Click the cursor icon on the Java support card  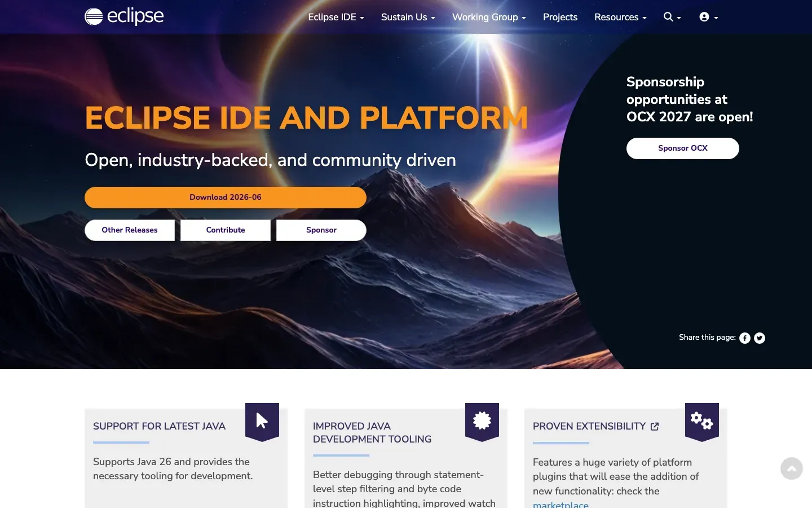(262, 421)
